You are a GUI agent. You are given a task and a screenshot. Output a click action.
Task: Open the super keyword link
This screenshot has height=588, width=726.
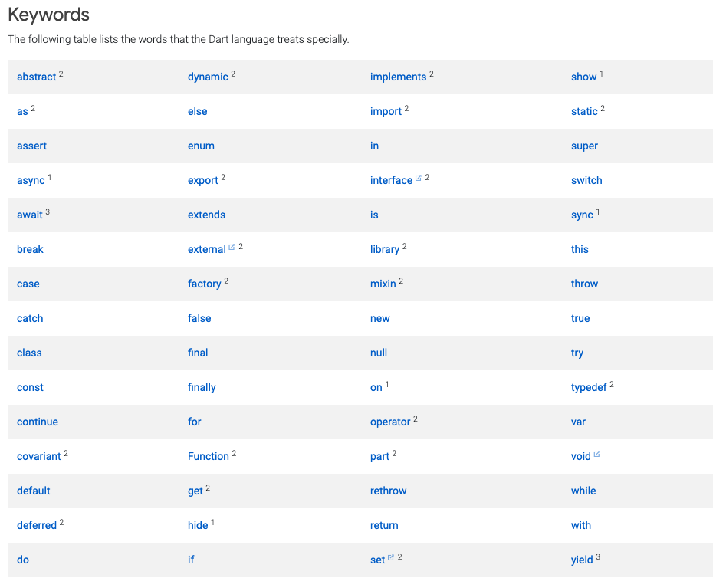coord(584,146)
